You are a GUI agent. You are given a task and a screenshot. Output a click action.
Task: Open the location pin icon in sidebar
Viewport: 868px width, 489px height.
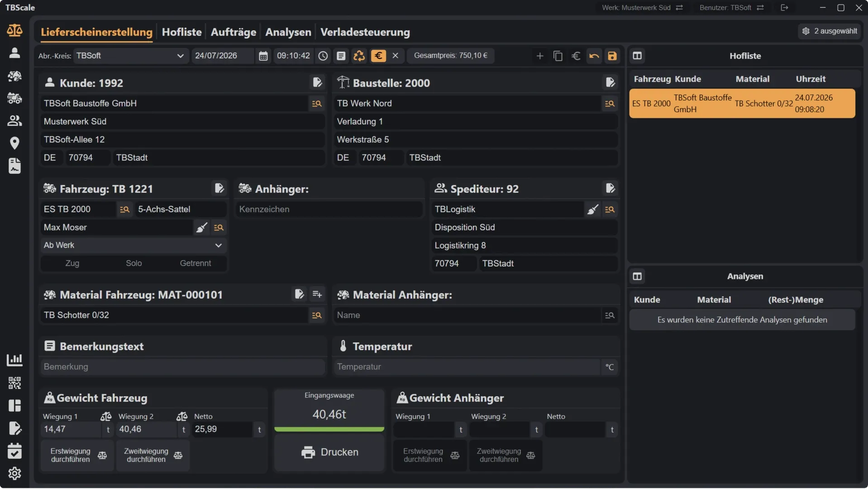point(14,143)
